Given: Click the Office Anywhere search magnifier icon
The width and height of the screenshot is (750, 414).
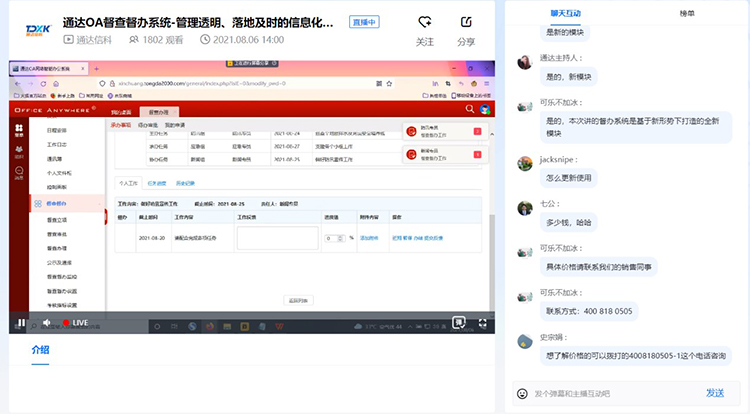Looking at the screenshot, I should click(x=470, y=109).
